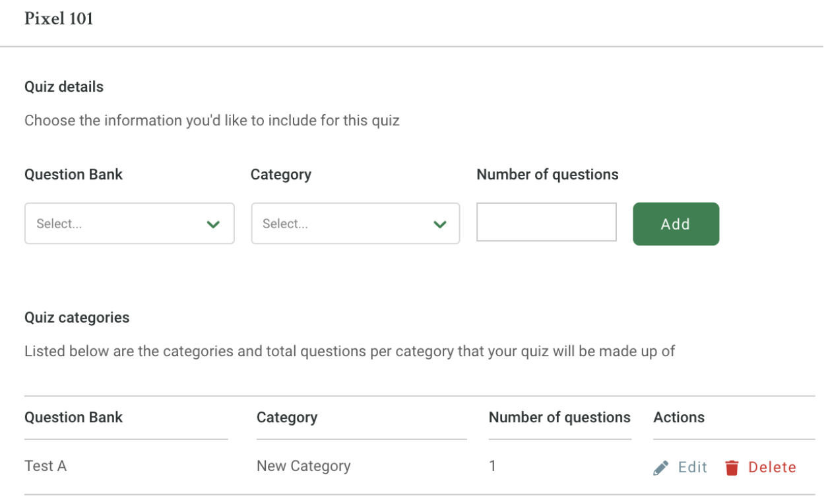
Task: Click the green chevron in Category selector
Action: click(x=439, y=224)
